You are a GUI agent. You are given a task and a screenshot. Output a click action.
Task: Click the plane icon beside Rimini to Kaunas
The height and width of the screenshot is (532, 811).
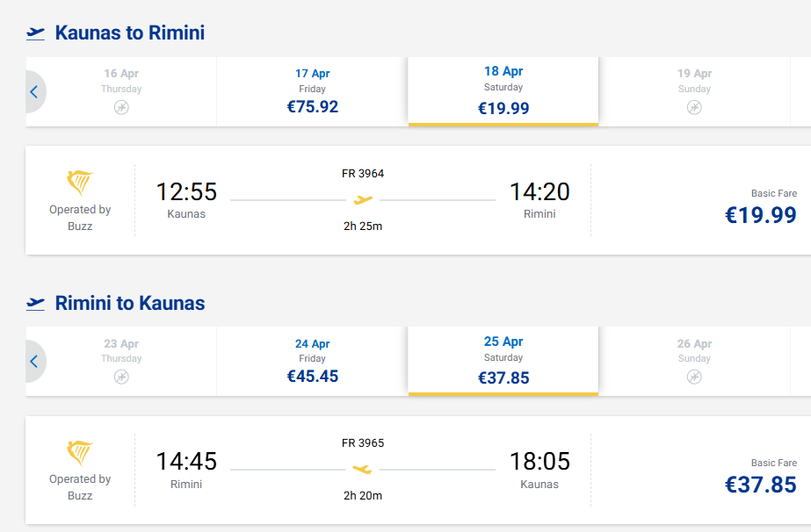coord(35,304)
